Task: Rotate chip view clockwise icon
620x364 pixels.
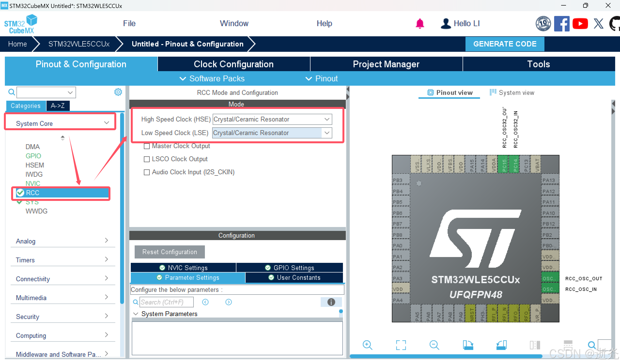Action: (468, 345)
